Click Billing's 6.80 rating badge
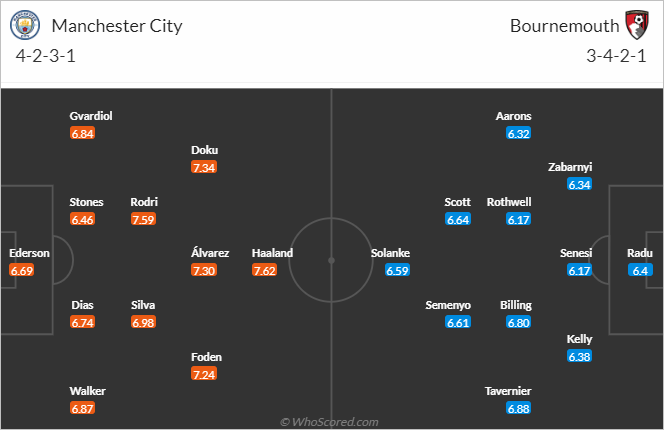Screen dimensions: 664x430 click(x=518, y=322)
